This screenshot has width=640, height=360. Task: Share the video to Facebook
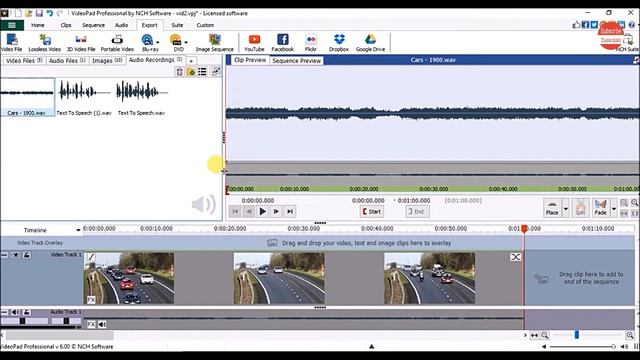pyautogui.click(x=282, y=43)
